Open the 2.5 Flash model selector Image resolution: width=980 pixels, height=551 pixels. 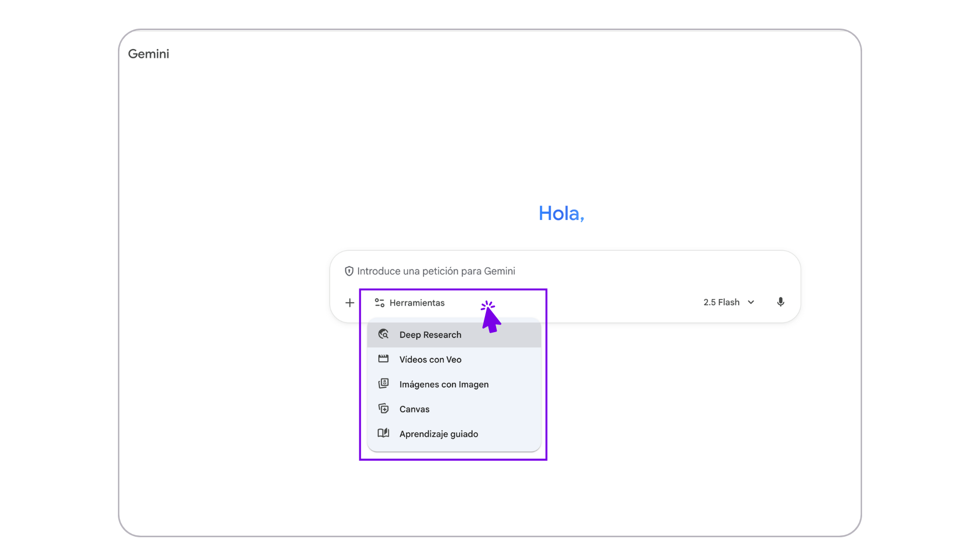721,303
